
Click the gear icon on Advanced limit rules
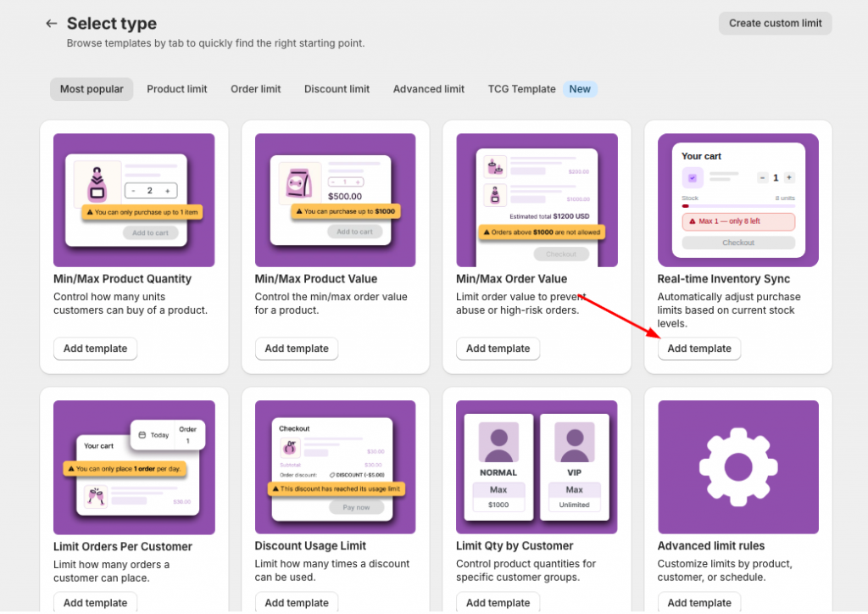[x=737, y=467]
